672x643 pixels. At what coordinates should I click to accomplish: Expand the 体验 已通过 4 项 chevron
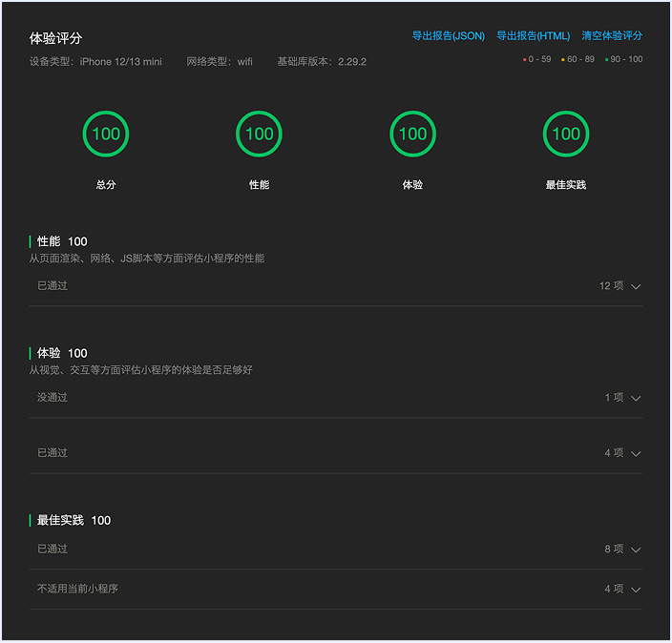(636, 454)
